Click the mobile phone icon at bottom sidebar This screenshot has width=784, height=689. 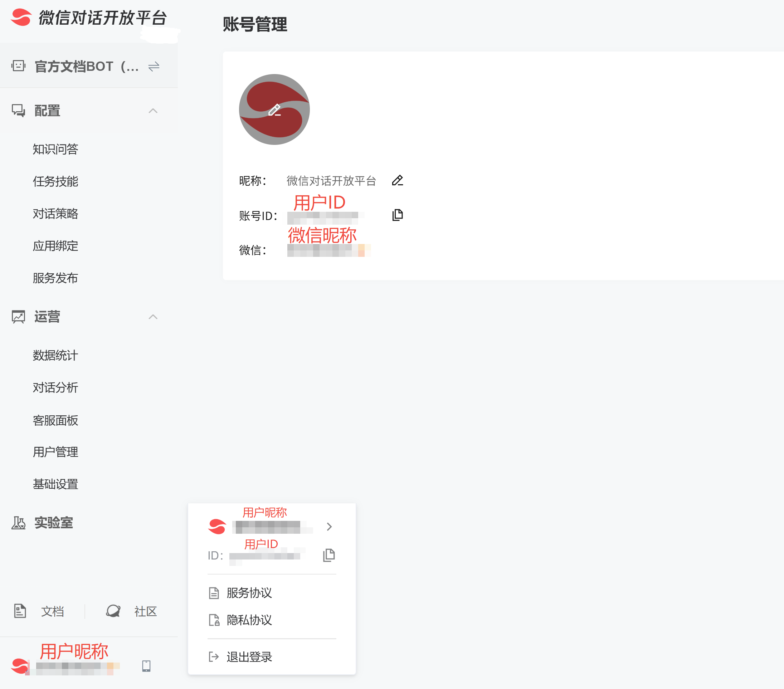click(x=146, y=666)
